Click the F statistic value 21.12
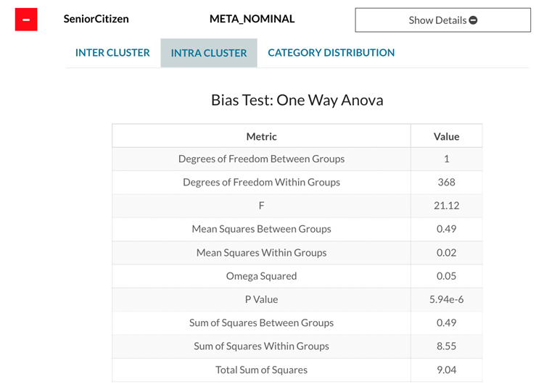This screenshot has height=392, width=544. coord(446,206)
